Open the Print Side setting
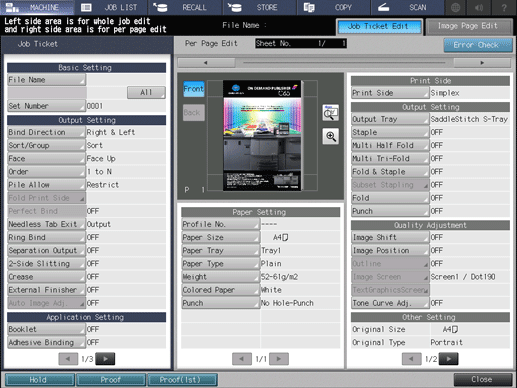The height and width of the screenshot is (388, 517). click(x=390, y=93)
